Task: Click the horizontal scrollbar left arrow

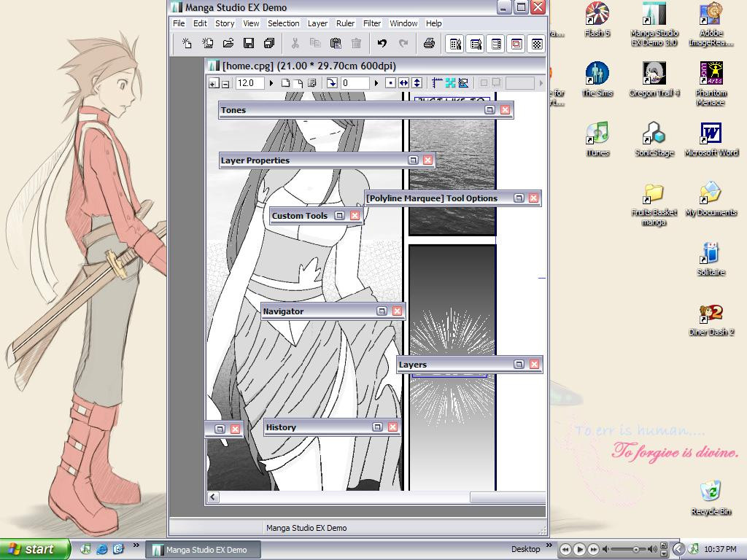Action: coord(213,497)
